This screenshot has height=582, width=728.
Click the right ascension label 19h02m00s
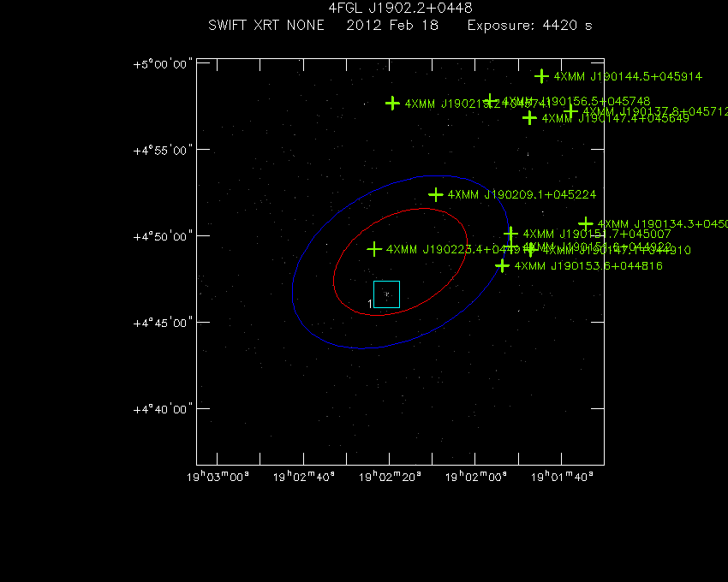(x=476, y=476)
